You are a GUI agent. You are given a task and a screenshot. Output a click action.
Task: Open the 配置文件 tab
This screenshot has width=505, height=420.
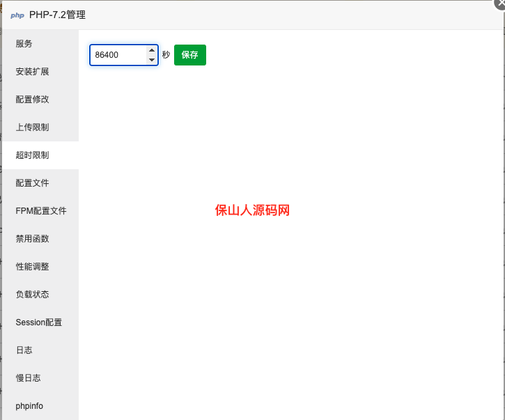tap(40, 183)
